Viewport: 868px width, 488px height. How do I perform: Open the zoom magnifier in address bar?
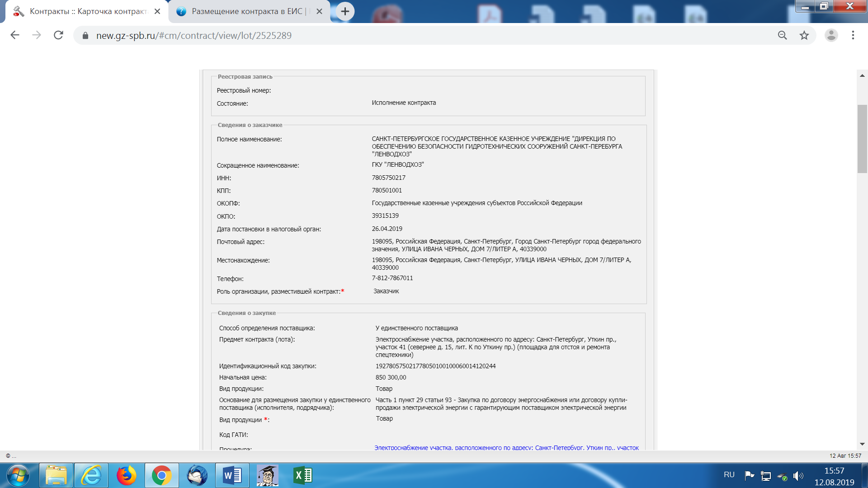pyautogui.click(x=783, y=35)
